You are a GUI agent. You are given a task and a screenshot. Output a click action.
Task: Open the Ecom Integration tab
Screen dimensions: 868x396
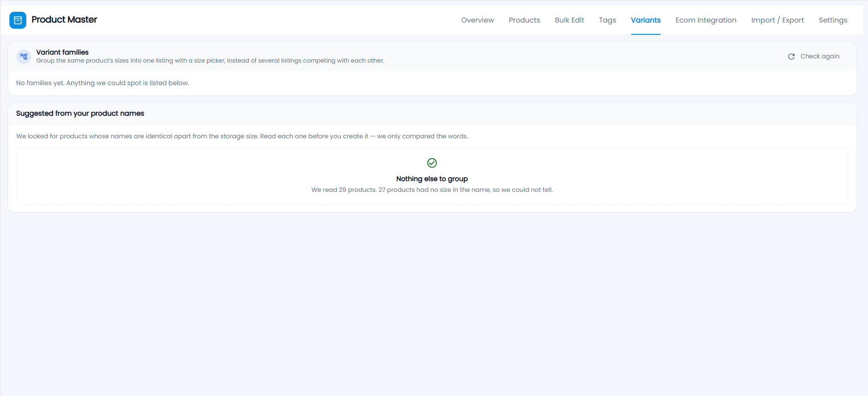706,20
